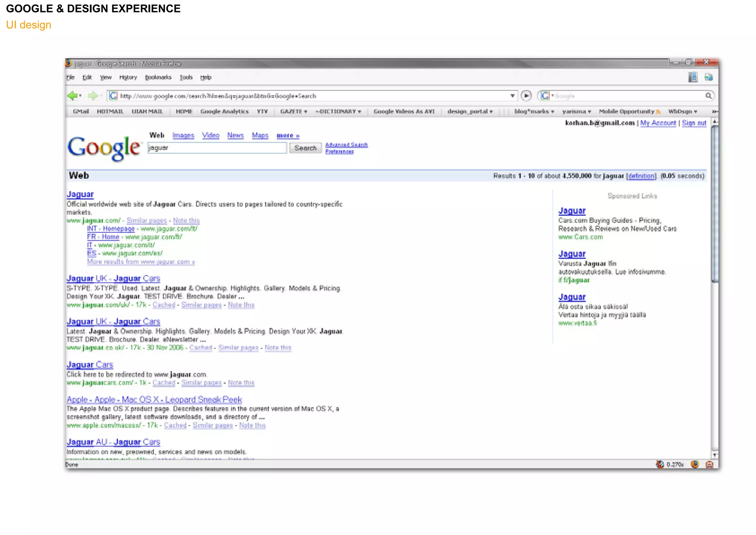Open Jaguar AU - Jaguar Cars result
The image size is (756, 535).
(113, 442)
